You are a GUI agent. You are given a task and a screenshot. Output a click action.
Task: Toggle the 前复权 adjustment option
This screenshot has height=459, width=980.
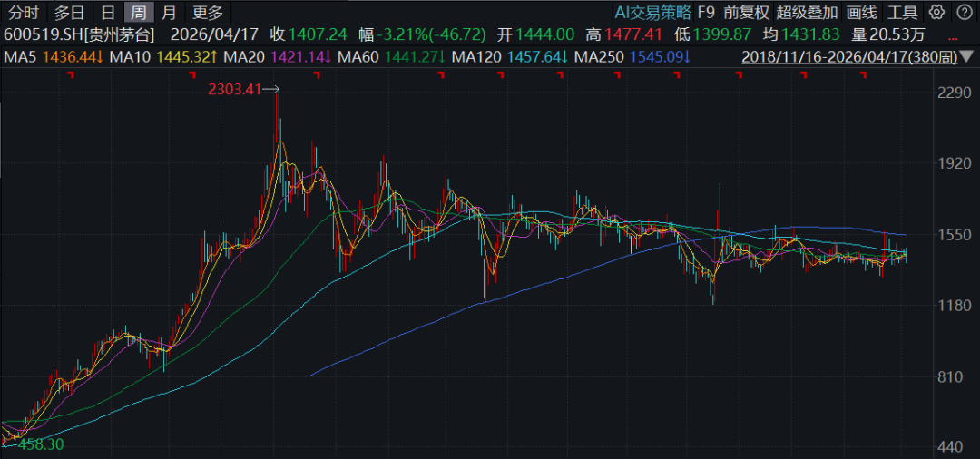tap(746, 11)
